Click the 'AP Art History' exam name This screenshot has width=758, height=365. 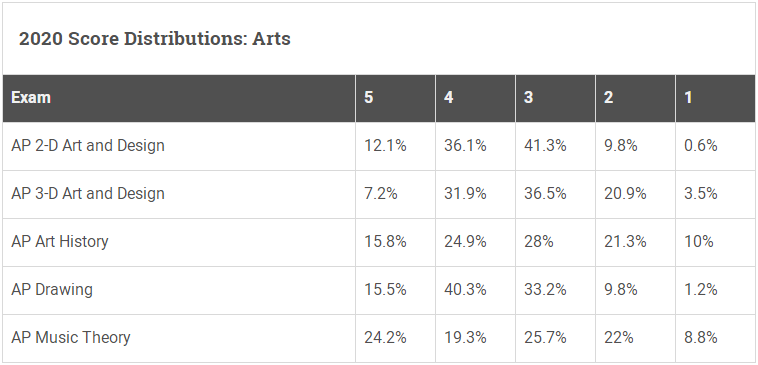60,241
